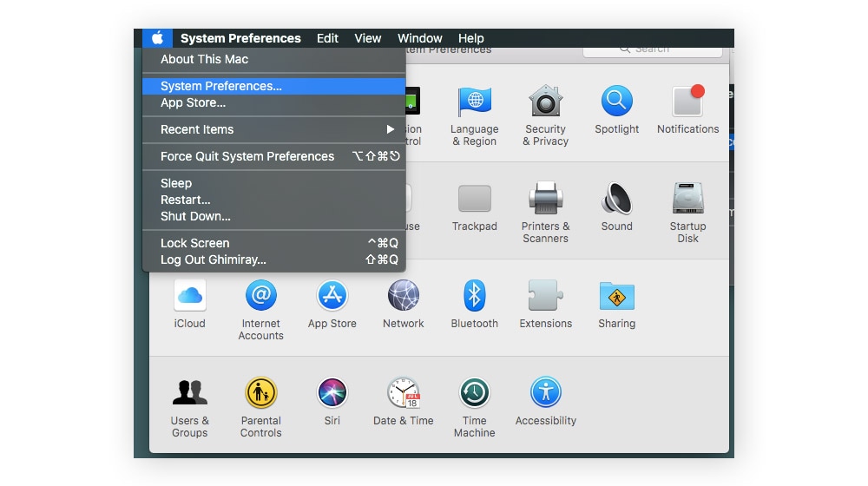The width and height of the screenshot is (868, 486).
Task: Open Time Machine preferences
Action: 475,407
